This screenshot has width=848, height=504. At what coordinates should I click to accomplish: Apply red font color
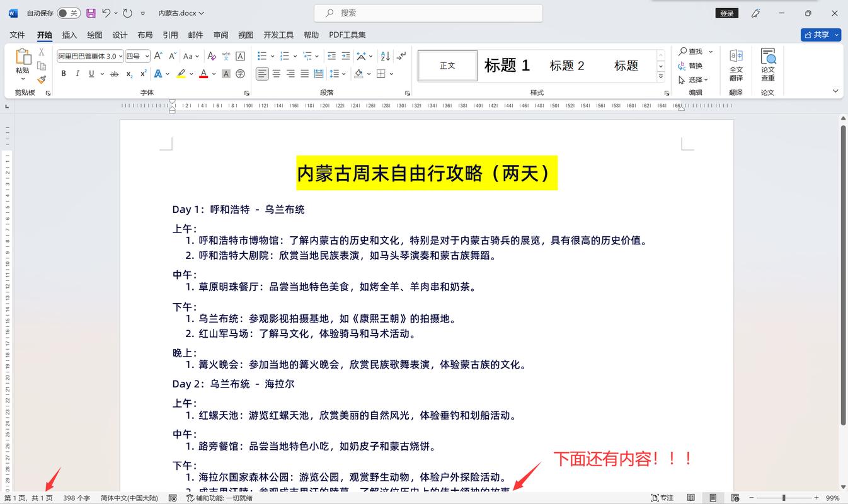click(x=203, y=74)
